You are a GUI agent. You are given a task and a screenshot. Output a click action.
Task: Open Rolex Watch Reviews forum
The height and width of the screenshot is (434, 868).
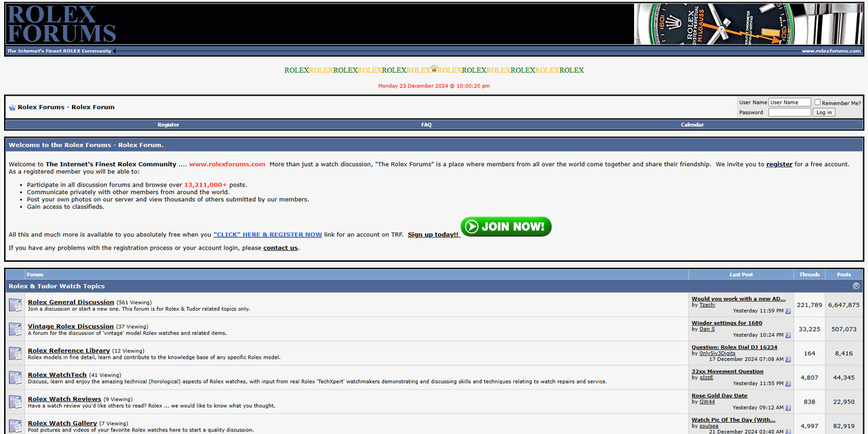[64, 399]
